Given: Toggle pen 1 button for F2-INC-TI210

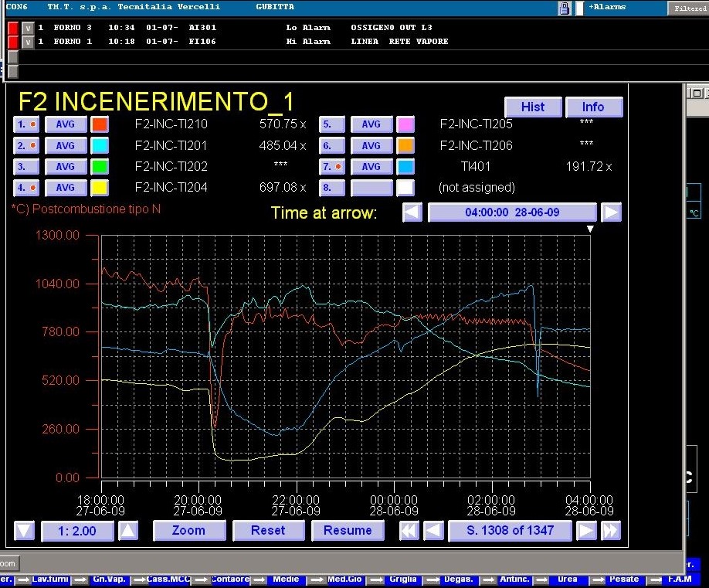Looking at the screenshot, I should pyautogui.click(x=26, y=124).
